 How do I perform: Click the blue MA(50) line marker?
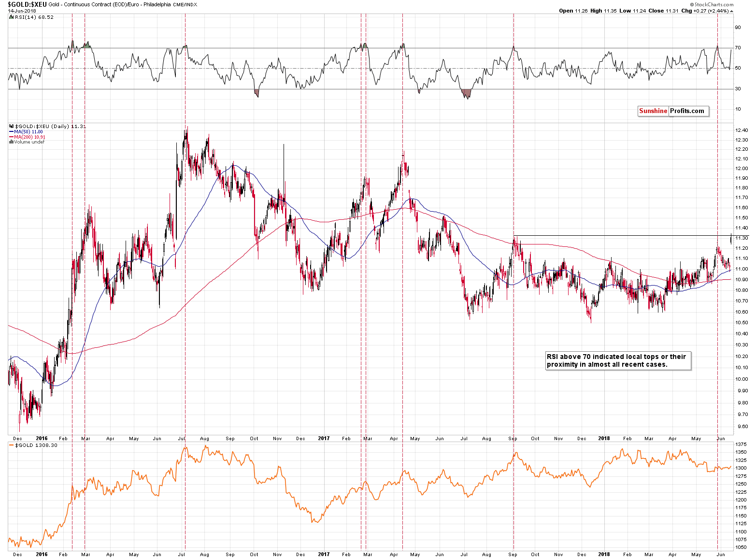click(x=11, y=132)
